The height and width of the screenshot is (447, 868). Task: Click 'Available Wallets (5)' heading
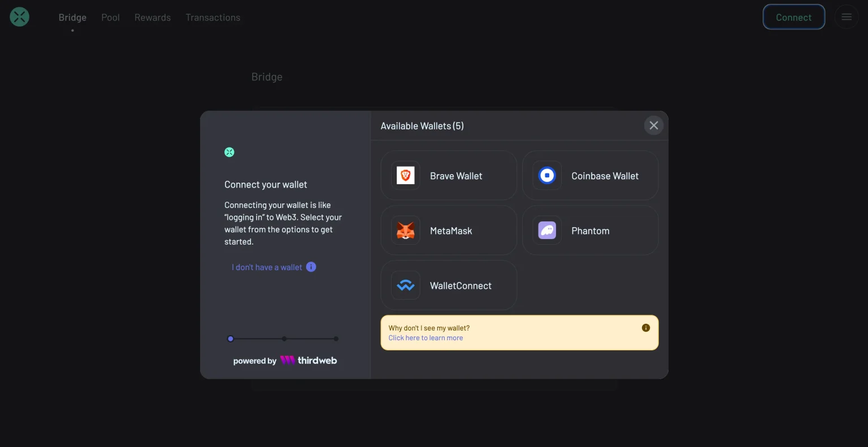(x=422, y=126)
